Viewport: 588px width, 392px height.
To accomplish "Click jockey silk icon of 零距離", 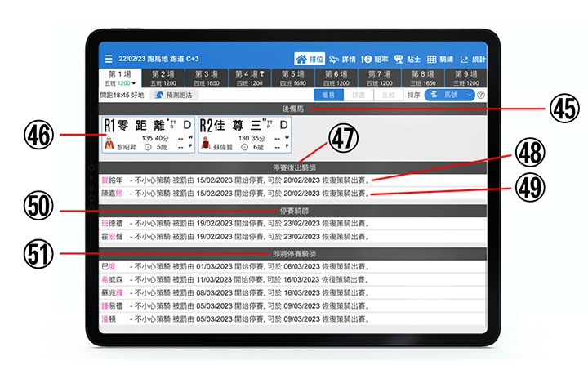I will tap(108, 143).
